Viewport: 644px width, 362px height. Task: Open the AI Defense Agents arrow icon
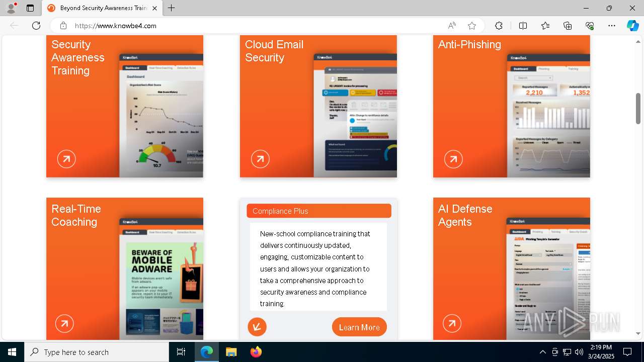coord(452,323)
